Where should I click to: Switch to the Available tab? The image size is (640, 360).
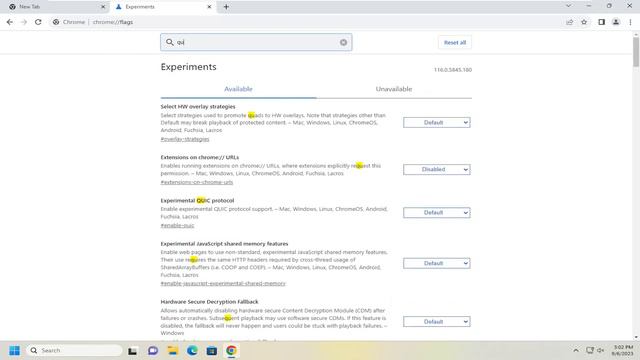point(238,89)
